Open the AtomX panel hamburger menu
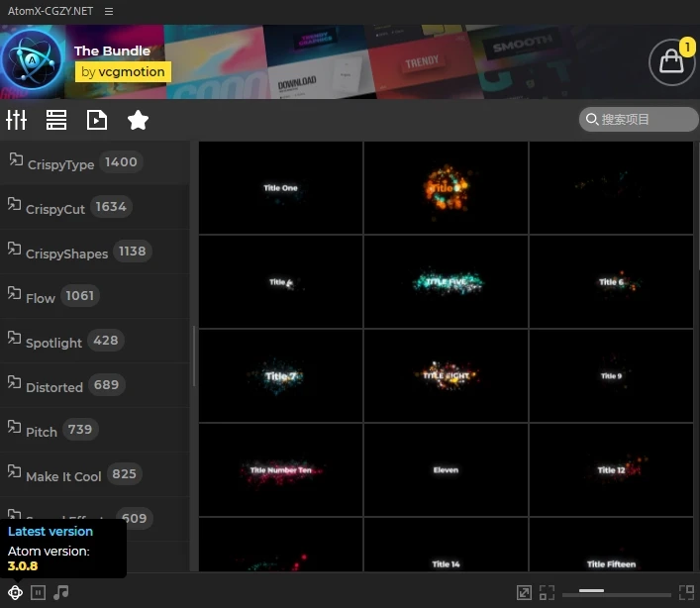Image resolution: width=700 pixels, height=608 pixels. coord(108,11)
